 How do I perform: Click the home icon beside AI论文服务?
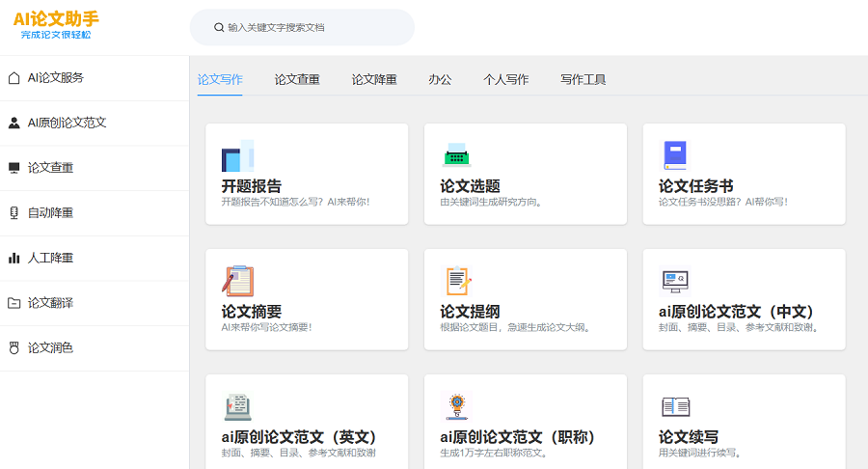coord(14,78)
